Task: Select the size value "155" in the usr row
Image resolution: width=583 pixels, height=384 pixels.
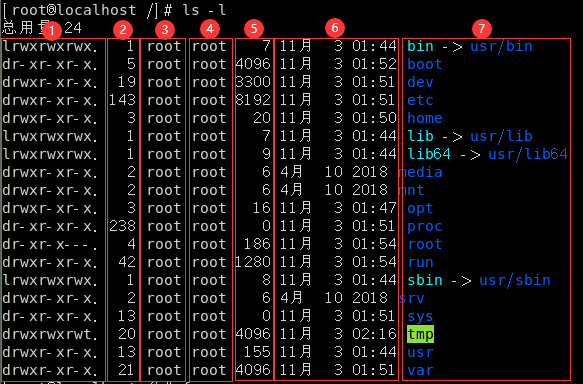Action: click(x=257, y=352)
